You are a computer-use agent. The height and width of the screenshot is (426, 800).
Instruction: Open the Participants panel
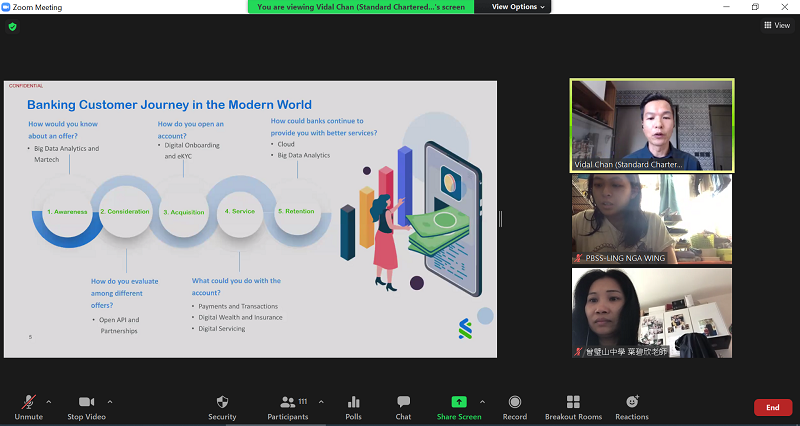[287, 402]
